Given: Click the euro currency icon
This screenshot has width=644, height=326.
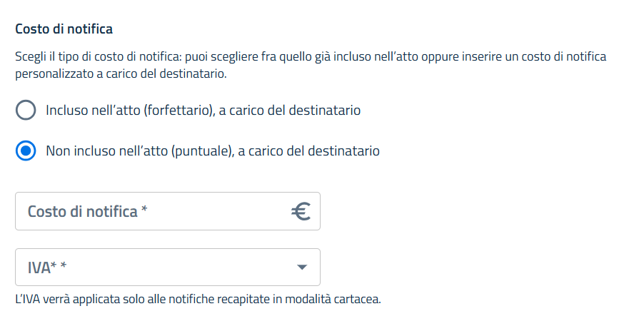Looking at the screenshot, I should pos(301,211).
